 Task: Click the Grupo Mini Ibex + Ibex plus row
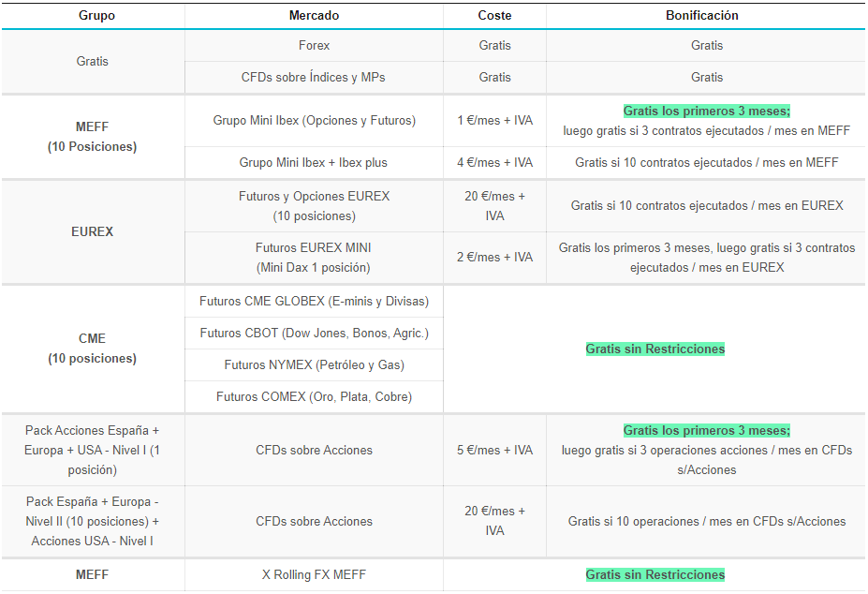coord(314,162)
